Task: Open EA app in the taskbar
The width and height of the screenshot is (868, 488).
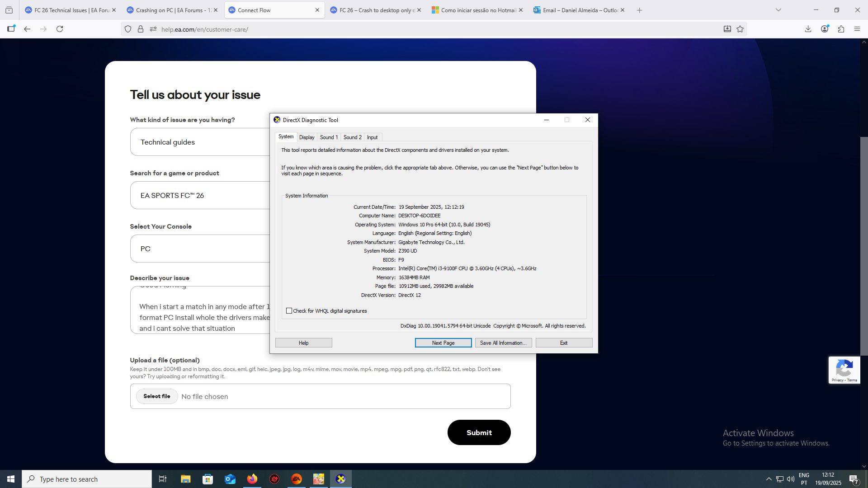Action: click(x=297, y=479)
